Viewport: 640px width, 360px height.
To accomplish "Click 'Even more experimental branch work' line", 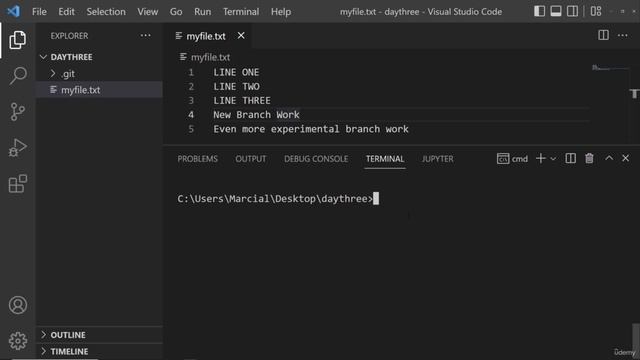I will 311,129.
